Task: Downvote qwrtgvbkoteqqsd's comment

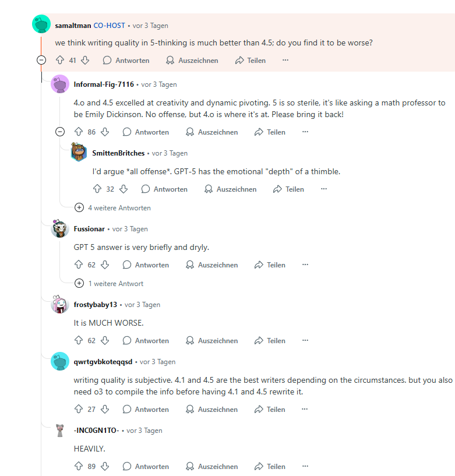Action: click(x=105, y=410)
